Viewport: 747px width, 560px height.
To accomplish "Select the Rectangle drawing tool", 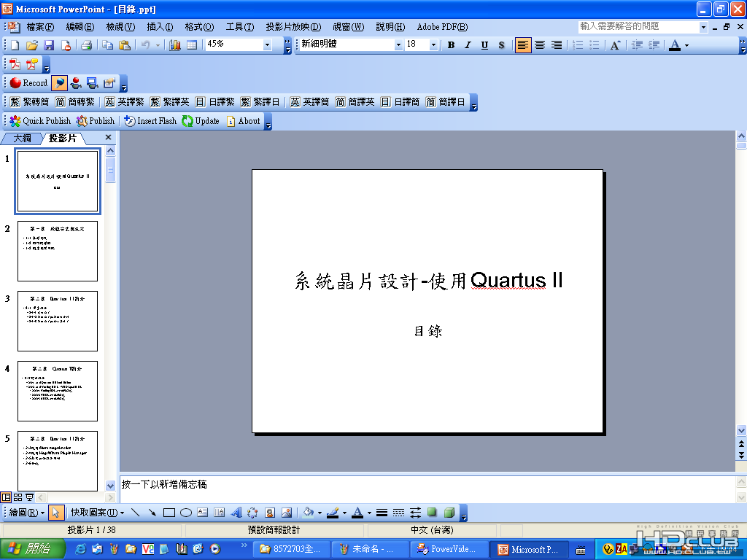I will (169, 513).
